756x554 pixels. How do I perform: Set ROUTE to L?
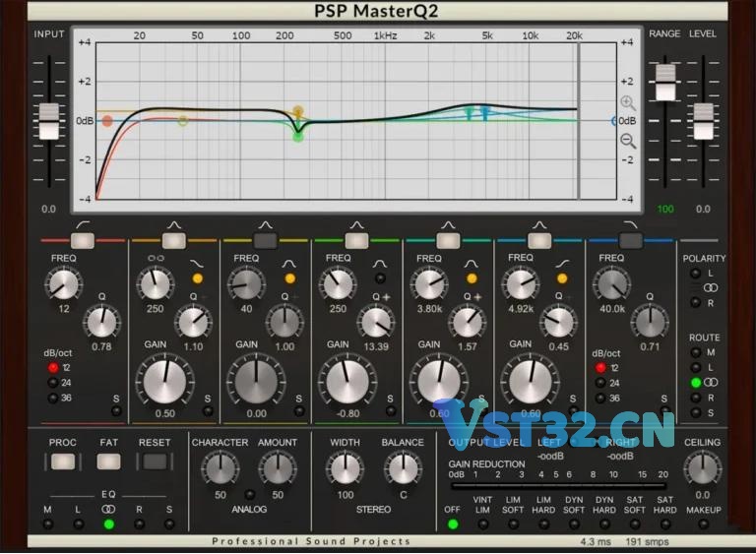pyautogui.click(x=696, y=367)
